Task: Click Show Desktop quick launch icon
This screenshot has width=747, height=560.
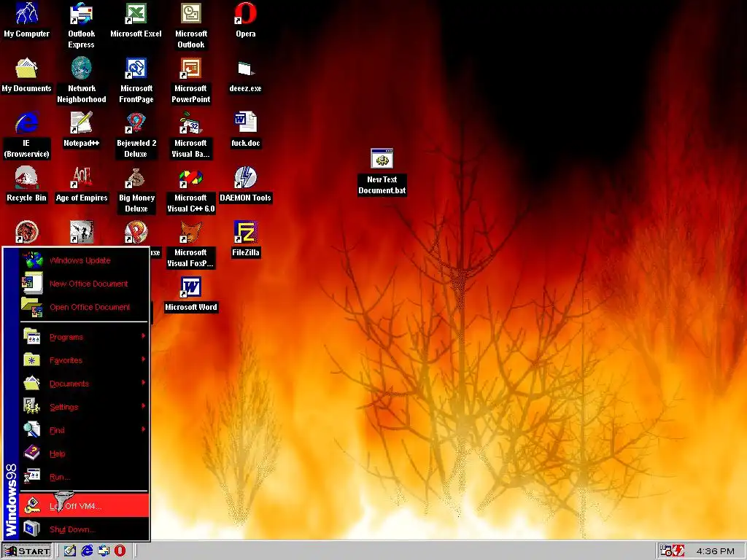Action: click(70, 551)
